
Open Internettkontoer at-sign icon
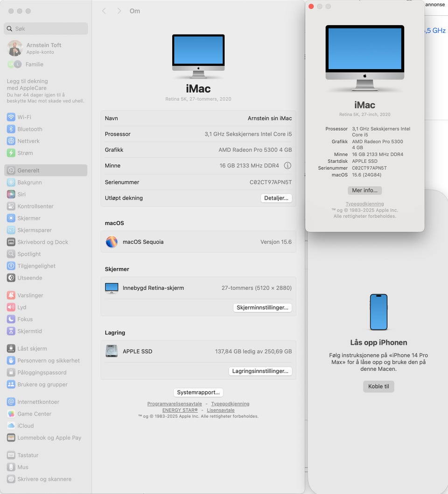11,402
